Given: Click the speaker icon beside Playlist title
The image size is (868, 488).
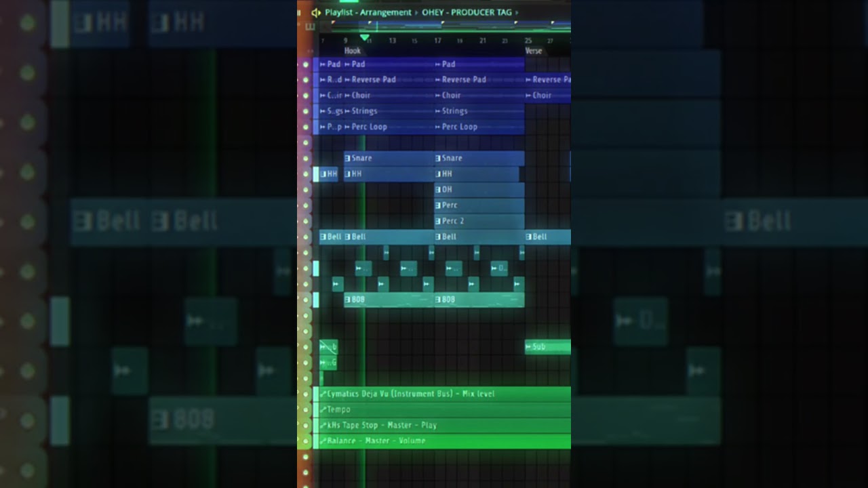Looking at the screenshot, I should coord(315,12).
